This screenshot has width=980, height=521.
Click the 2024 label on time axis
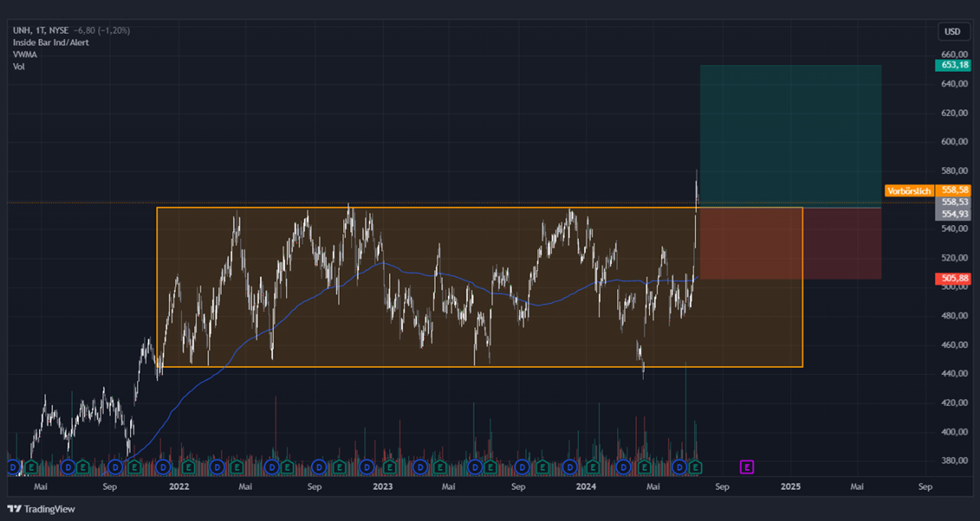coord(586,487)
